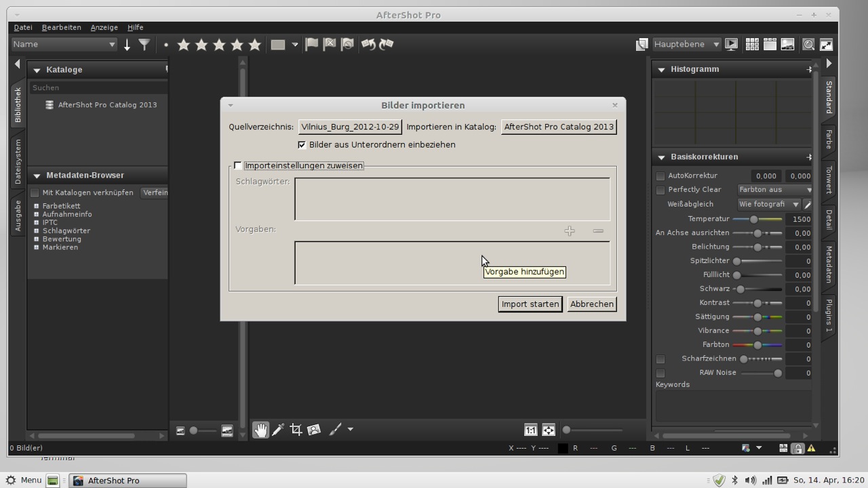
Task: Adjust the Belichtung slider
Action: tap(757, 247)
